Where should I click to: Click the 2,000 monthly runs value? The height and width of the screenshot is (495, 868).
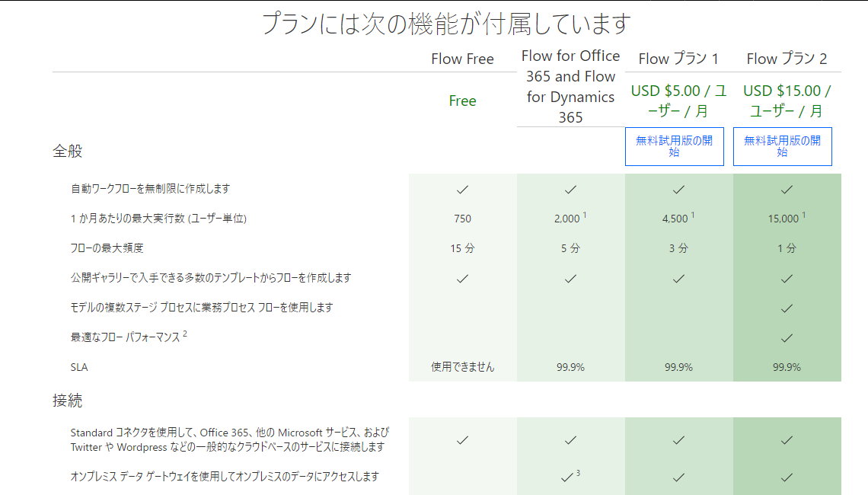click(x=570, y=218)
